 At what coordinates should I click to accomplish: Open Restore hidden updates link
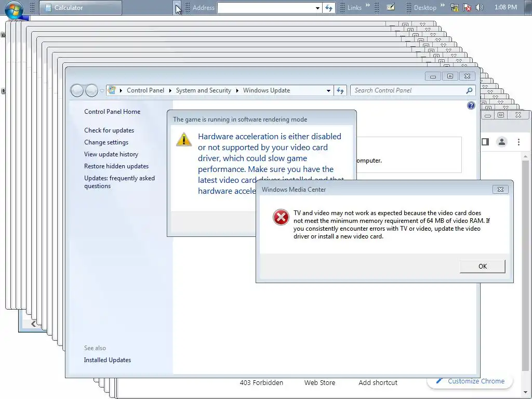pyautogui.click(x=116, y=166)
